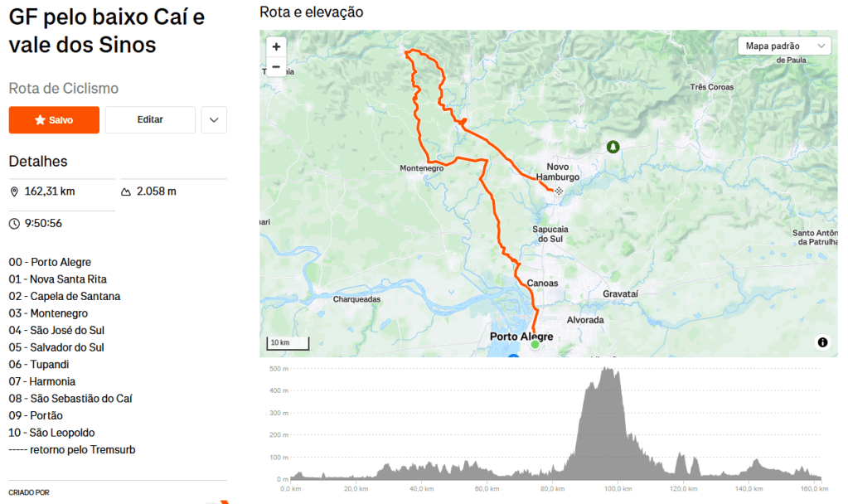
Task: Click the Gravataí label on the map
Action: (x=620, y=294)
